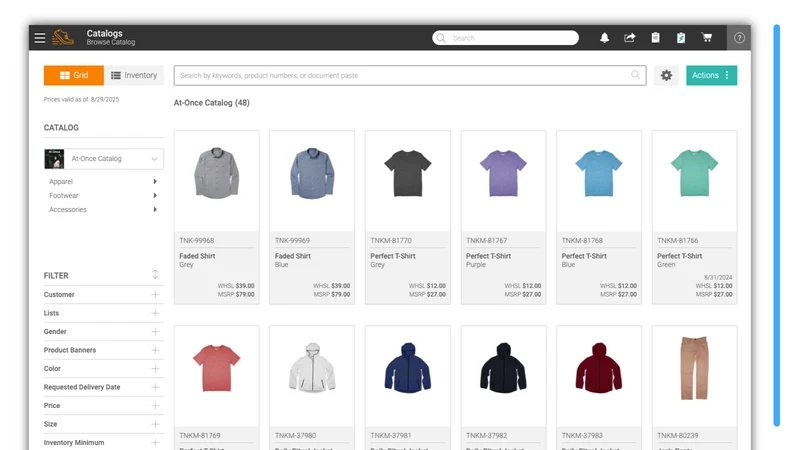Open grey Faded Shirt thumbnail
Screen dimensions: 800x450
pos(216,173)
